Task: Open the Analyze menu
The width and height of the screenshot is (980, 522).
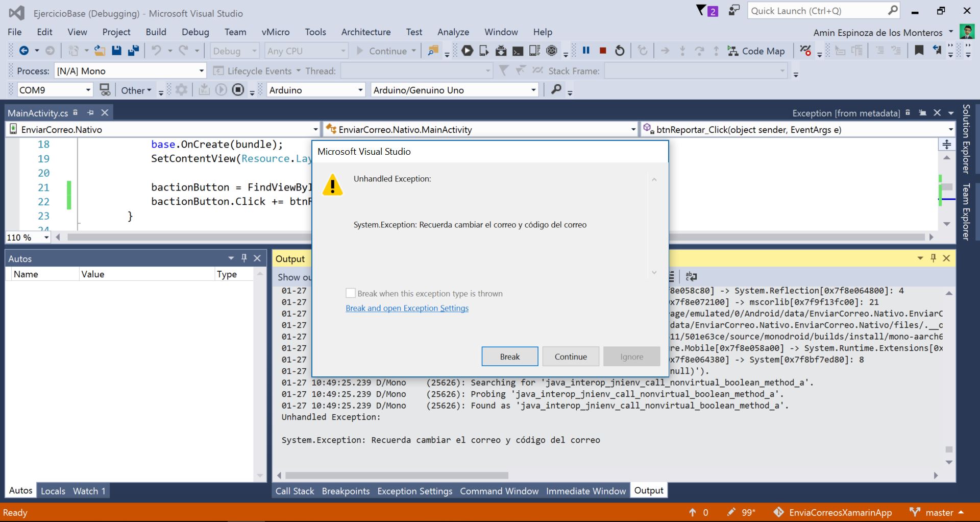Action: pos(453,32)
